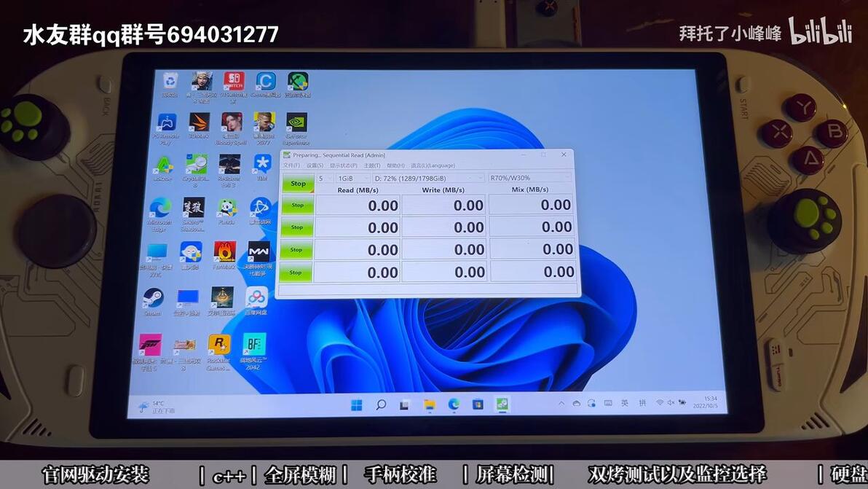Select the GeForce Experience desktop icon
Screen dimensions: 868x489
[296, 129]
